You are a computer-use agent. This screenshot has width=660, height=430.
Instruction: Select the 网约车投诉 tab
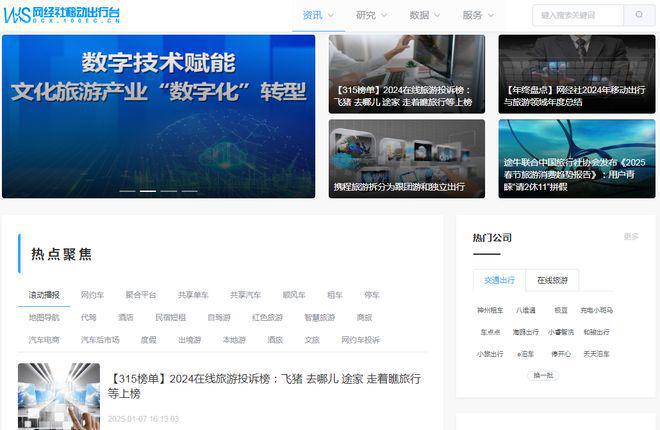click(360, 340)
